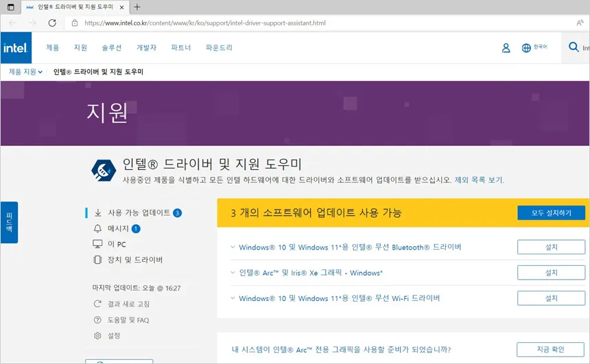The width and height of the screenshot is (590, 364).
Task: Open the browser tab actions icon
Action: [x=11, y=7]
